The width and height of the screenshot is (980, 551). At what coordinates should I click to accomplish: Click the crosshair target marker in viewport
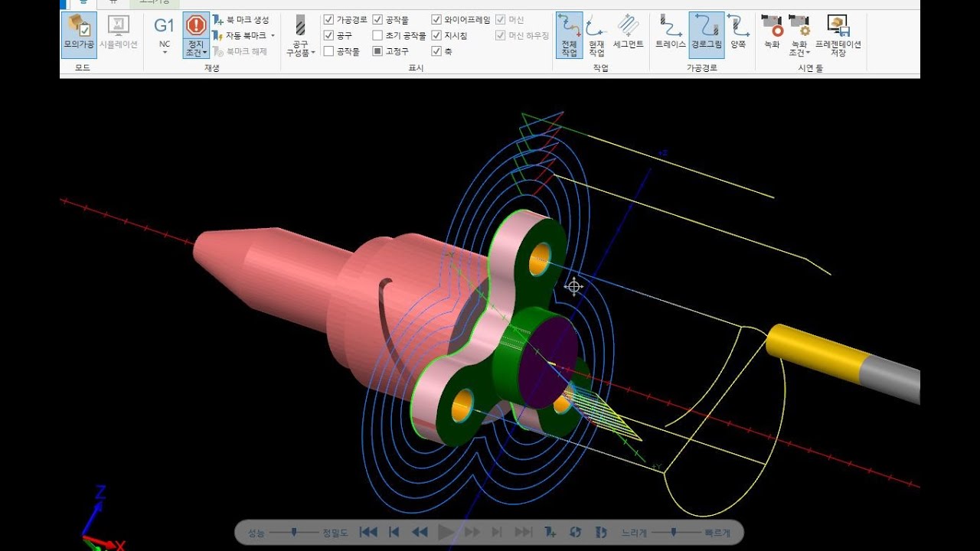573,287
